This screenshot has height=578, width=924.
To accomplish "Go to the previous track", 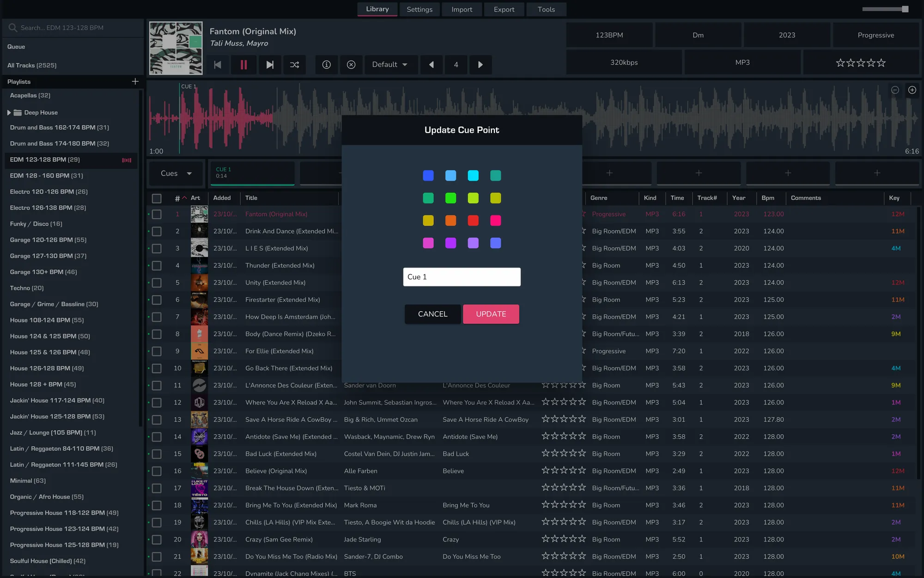I will (x=218, y=65).
